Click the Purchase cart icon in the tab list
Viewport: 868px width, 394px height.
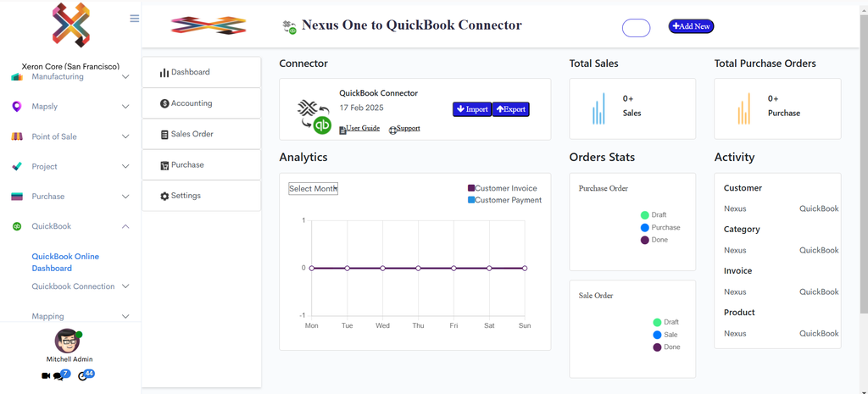164,165
